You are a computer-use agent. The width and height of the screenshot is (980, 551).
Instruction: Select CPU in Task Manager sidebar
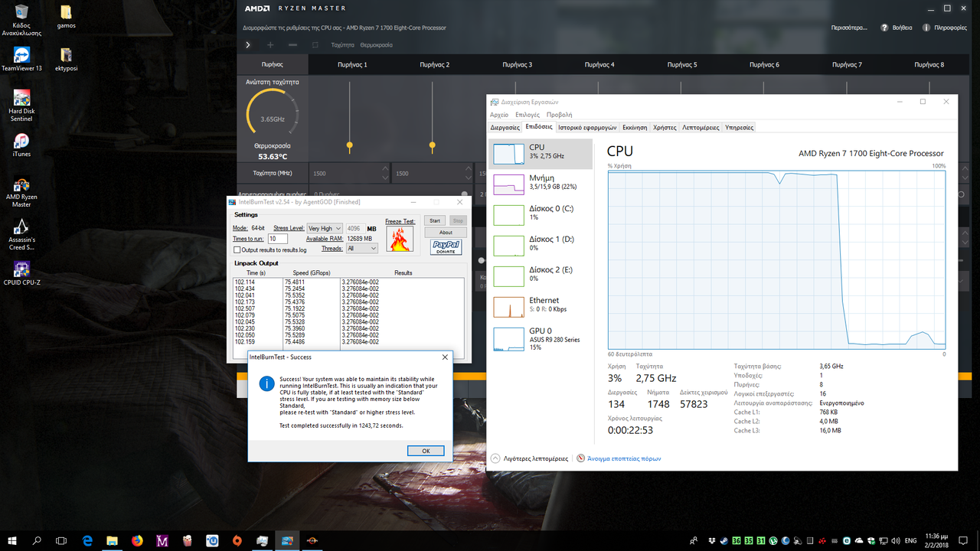tap(541, 153)
